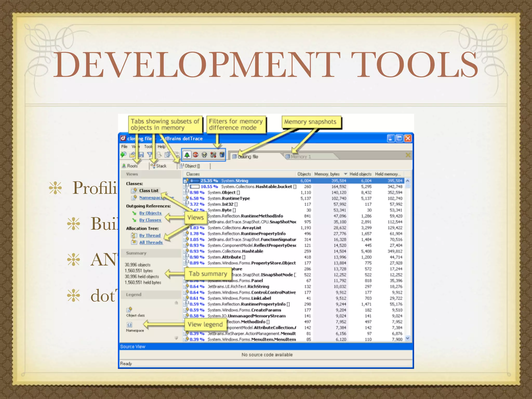
Task: Open the By Thread allocation tree
Action: [x=150, y=236]
